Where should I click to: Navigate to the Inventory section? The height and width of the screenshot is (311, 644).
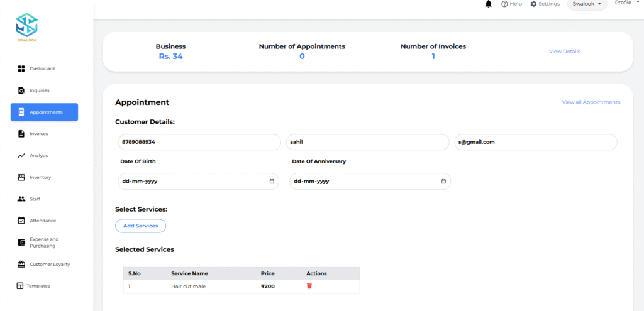click(40, 177)
